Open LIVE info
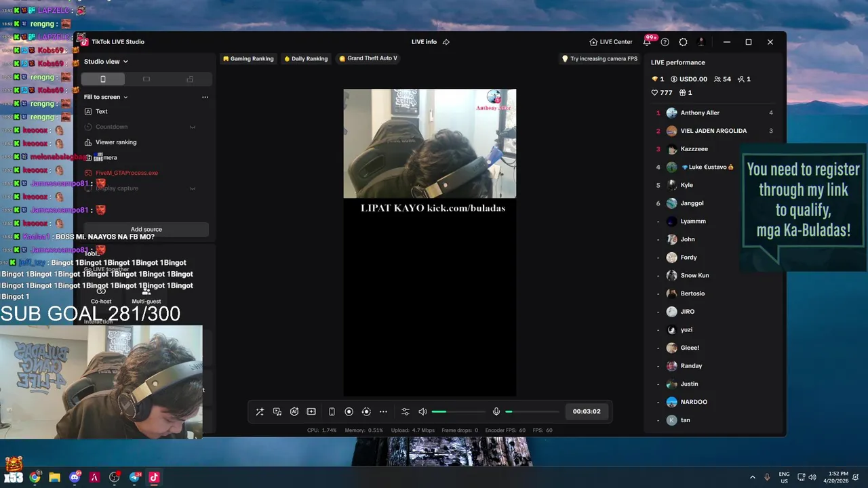Image resolution: width=868 pixels, height=488 pixels. click(x=424, y=42)
